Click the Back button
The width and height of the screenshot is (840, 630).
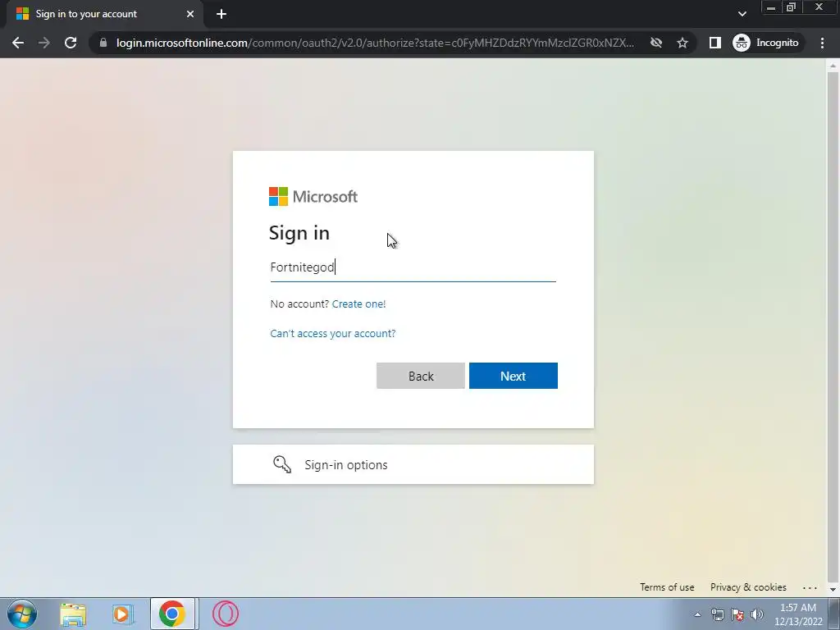(421, 376)
